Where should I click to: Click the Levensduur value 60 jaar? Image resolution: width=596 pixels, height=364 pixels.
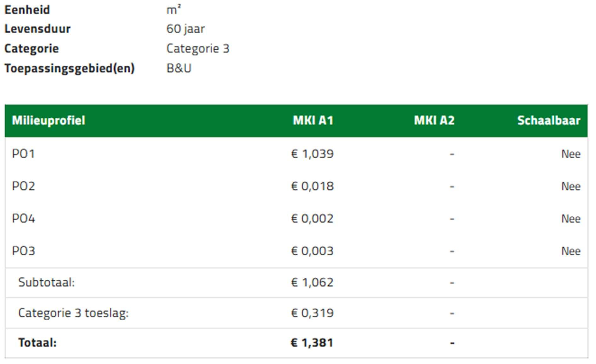(x=186, y=29)
